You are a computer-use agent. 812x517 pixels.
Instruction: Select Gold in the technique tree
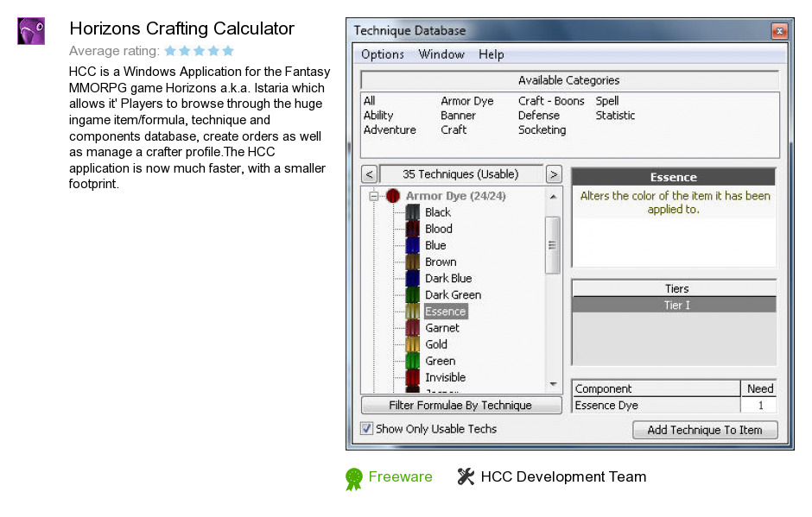click(436, 344)
